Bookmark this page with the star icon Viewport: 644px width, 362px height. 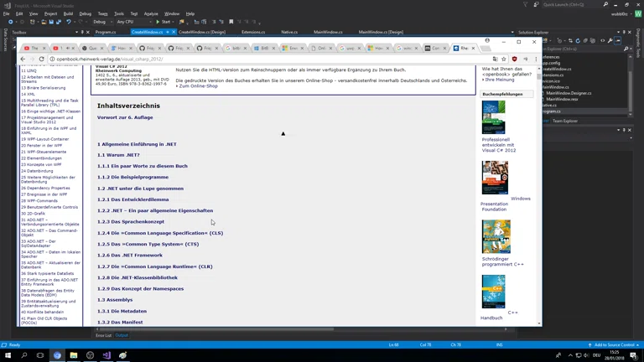tap(504, 59)
